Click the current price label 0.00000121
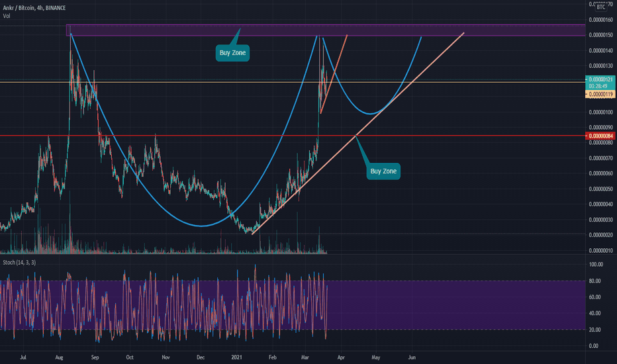Image resolution: width=617 pixels, height=364 pixels. pyautogui.click(x=600, y=79)
